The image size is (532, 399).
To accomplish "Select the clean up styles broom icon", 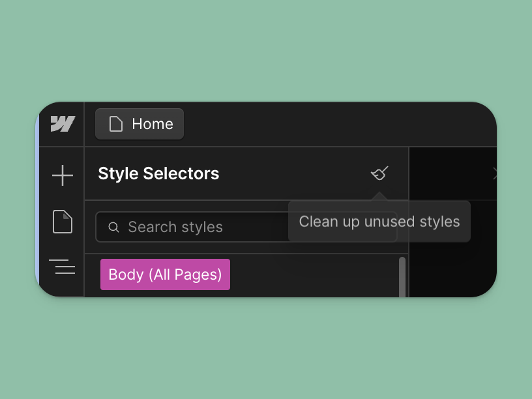I will pos(379,173).
